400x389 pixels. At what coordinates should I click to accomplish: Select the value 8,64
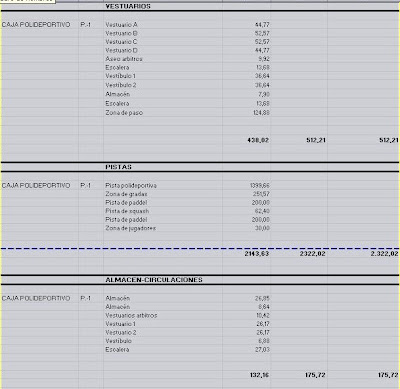click(264, 307)
